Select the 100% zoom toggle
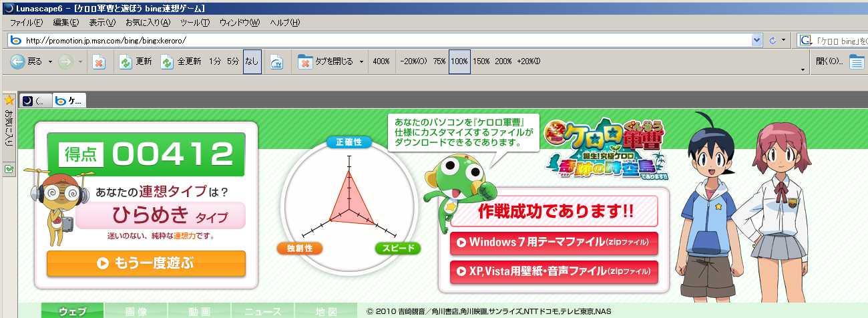 click(459, 61)
